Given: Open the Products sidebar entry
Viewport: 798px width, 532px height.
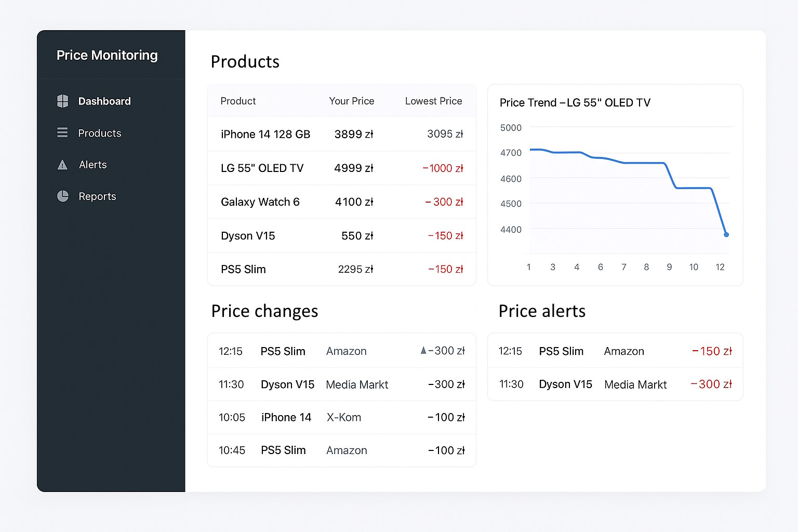Looking at the screenshot, I should coord(99,133).
